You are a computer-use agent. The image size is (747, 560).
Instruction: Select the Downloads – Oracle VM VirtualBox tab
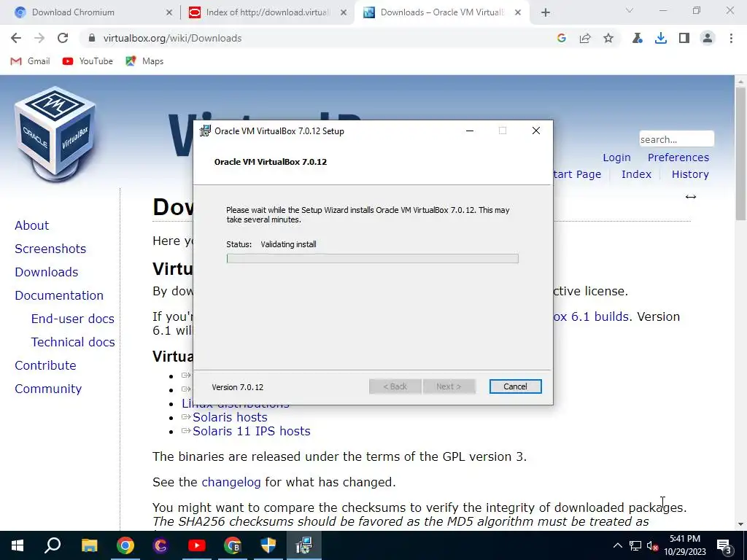tap(442, 12)
